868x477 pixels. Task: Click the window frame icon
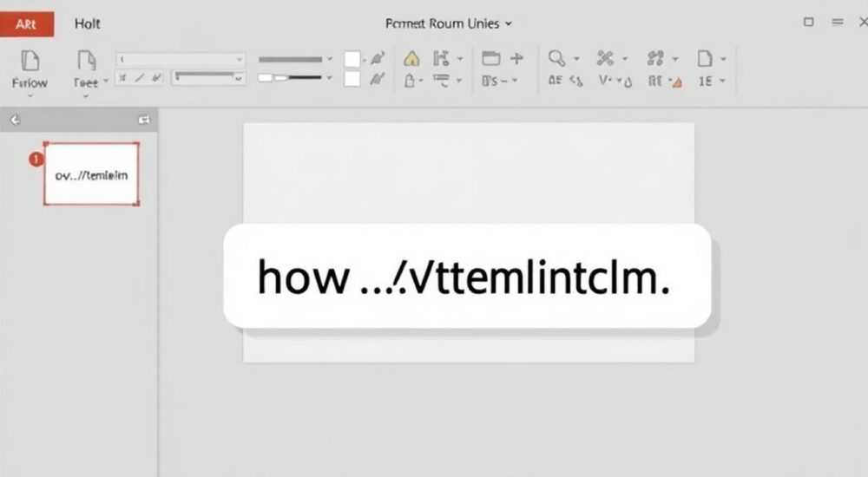[491, 58]
